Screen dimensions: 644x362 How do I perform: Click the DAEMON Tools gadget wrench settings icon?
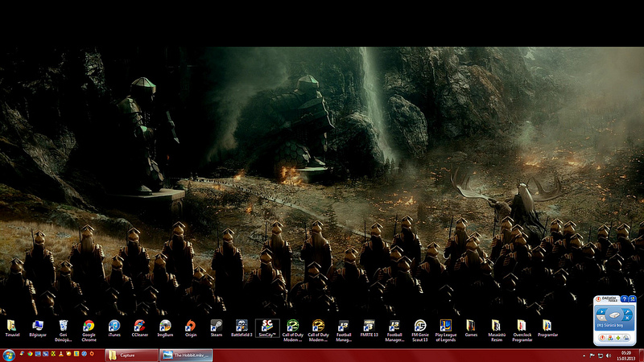(627, 312)
